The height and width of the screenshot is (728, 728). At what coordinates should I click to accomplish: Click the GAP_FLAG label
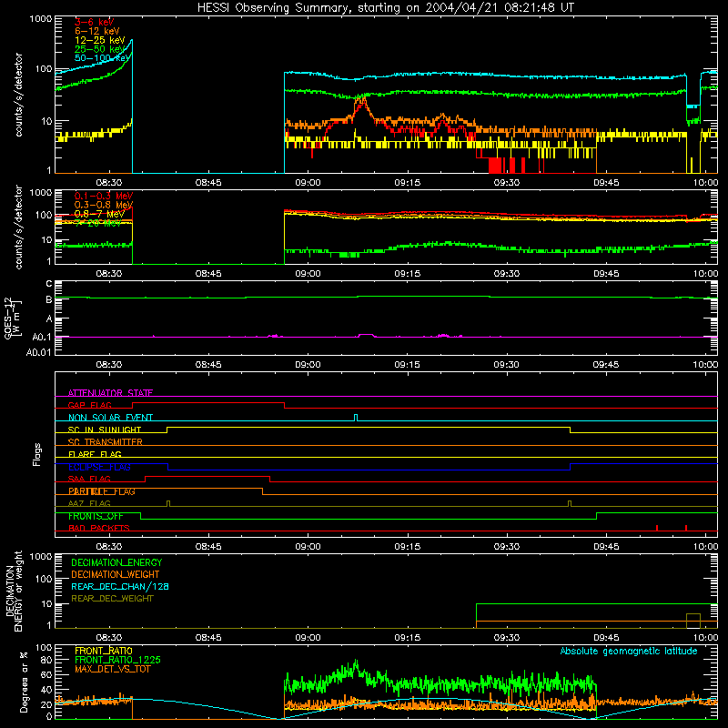tap(89, 405)
